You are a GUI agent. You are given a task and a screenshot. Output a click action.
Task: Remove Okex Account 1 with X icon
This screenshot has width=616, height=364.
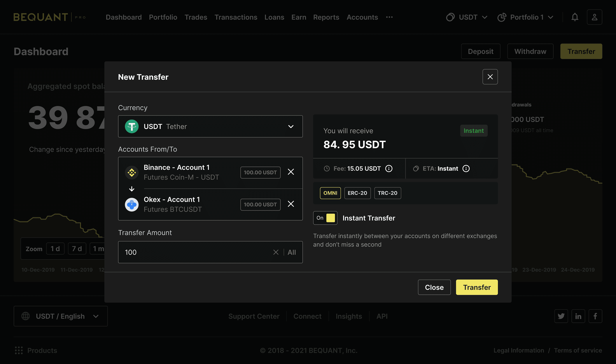pos(291,204)
